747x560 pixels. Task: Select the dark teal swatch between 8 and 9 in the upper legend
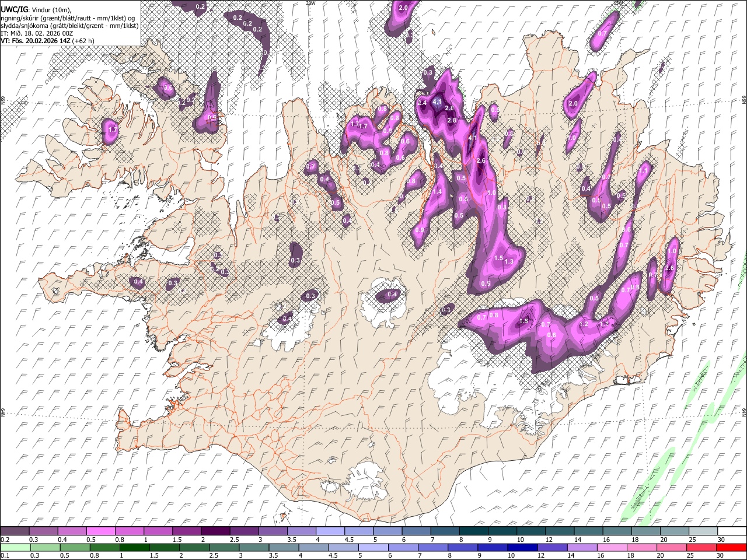click(x=474, y=531)
